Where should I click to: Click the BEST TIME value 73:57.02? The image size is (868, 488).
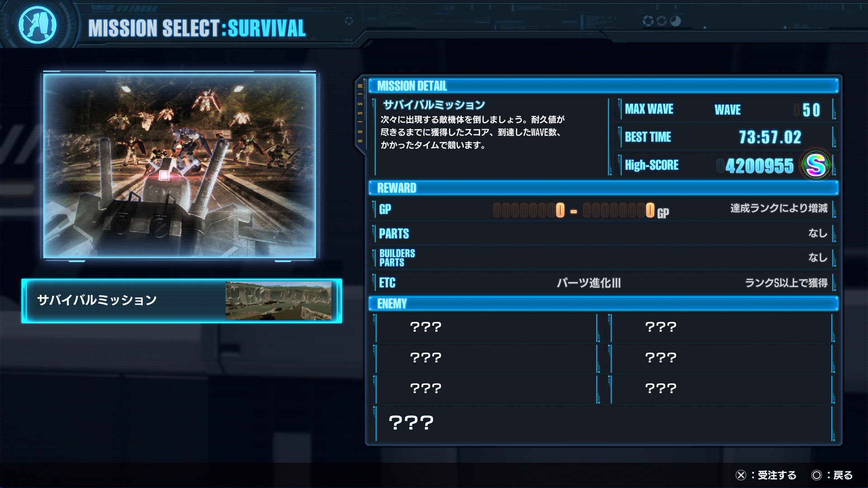(x=770, y=137)
